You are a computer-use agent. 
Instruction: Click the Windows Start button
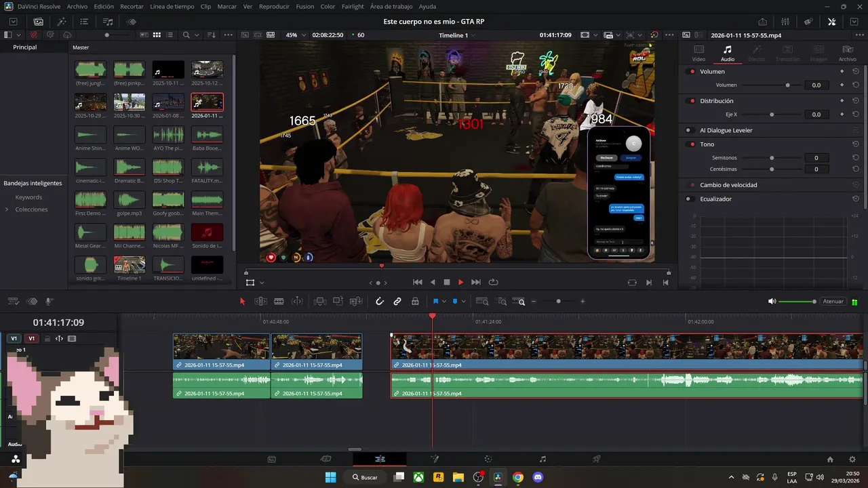[x=330, y=477]
